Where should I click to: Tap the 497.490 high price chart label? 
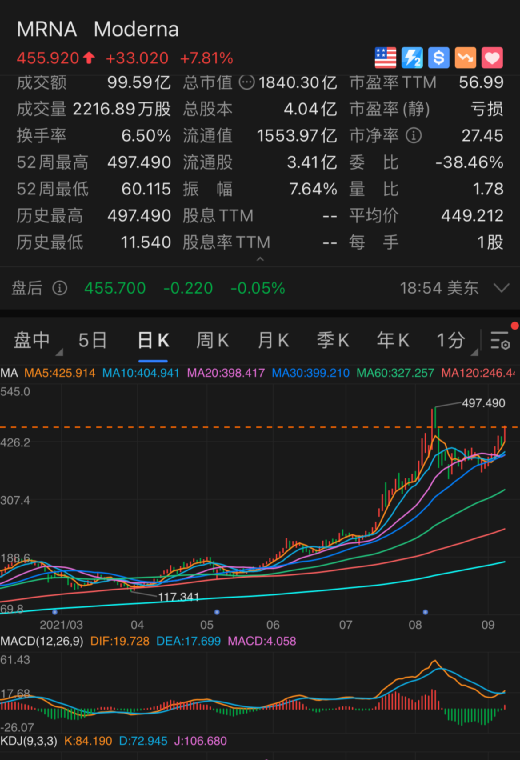(483, 403)
